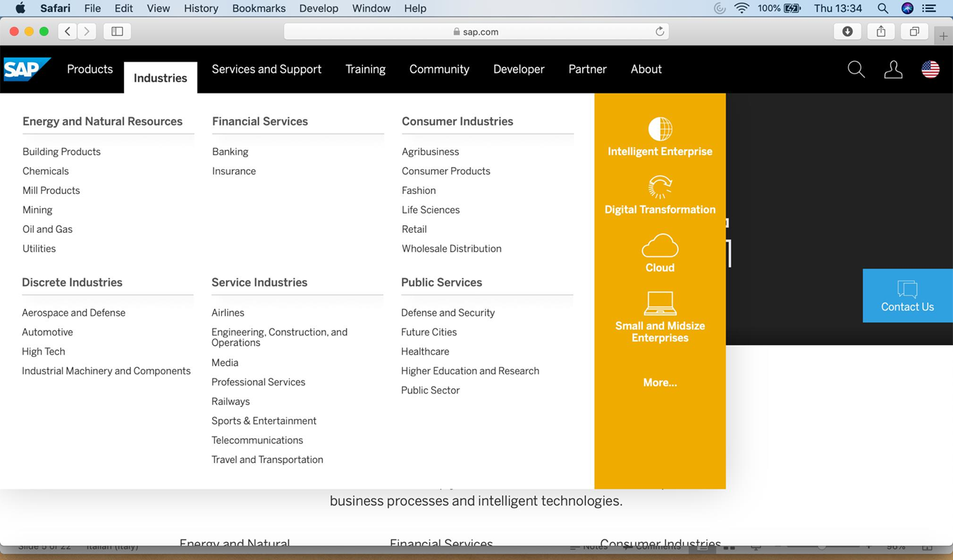Click the Digital Transformation icon
The image size is (953, 560).
(x=660, y=187)
